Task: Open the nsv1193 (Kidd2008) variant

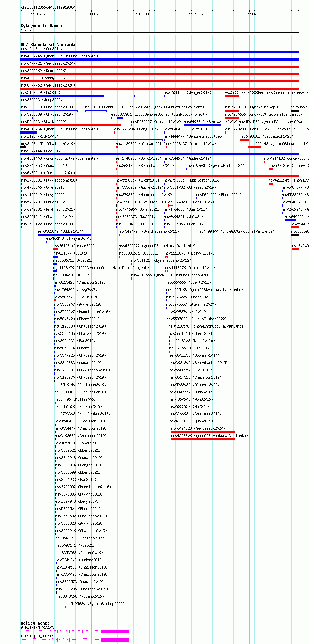Action: tap(39, 136)
